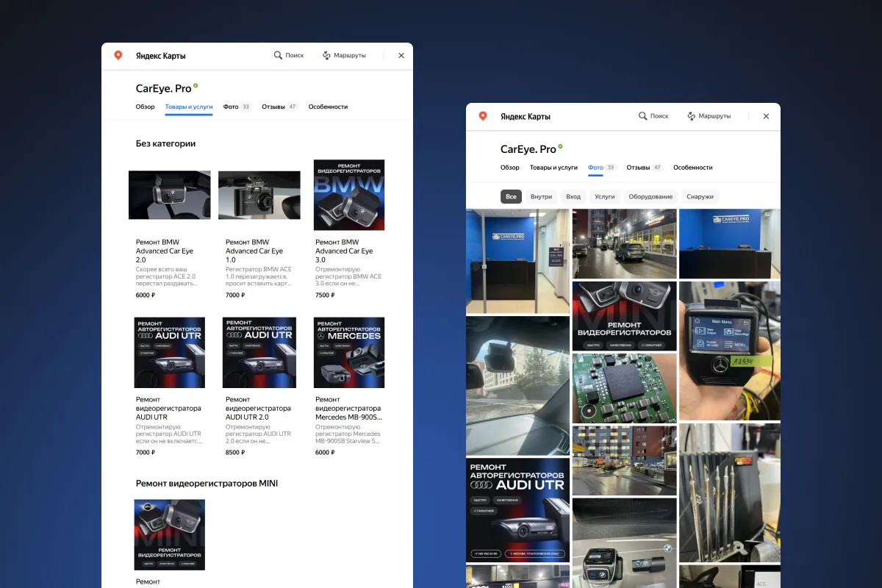This screenshot has height=588, width=882.
Task: Open the night parking lot photo
Action: pyautogui.click(x=624, y=243)
